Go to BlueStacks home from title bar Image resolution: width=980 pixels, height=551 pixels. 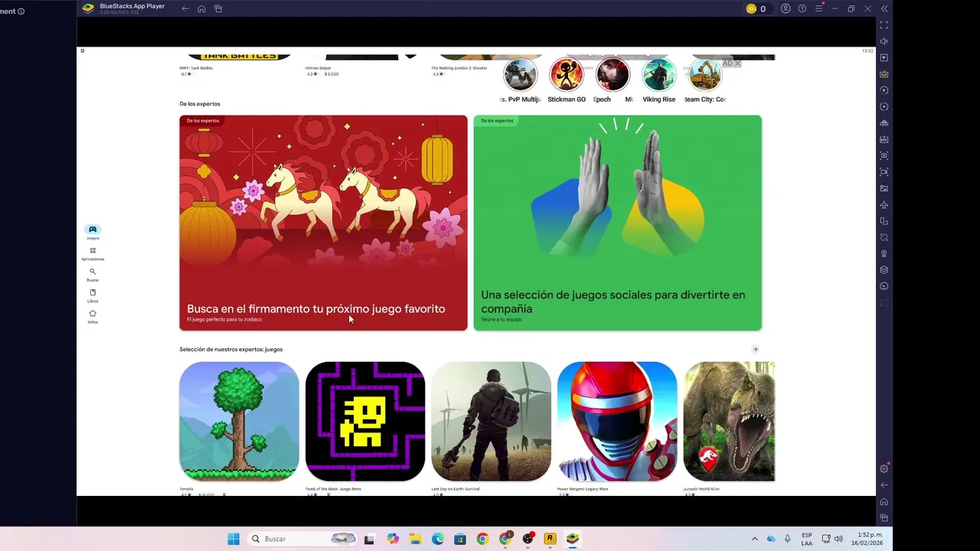(201, 8)
